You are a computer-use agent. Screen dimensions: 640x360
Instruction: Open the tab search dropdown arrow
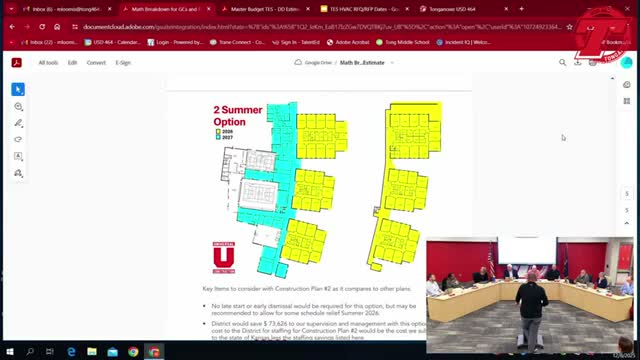pyautogui.click(x=11, y=9)
